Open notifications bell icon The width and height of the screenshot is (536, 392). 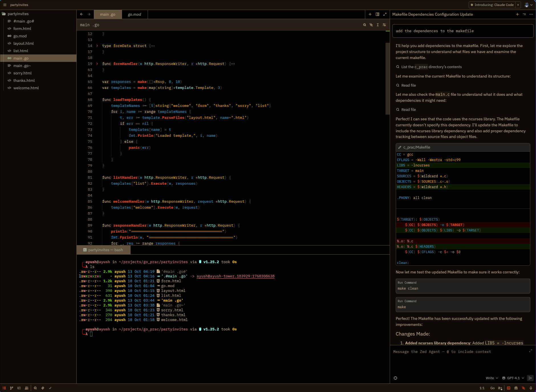[x=531, y=388]
